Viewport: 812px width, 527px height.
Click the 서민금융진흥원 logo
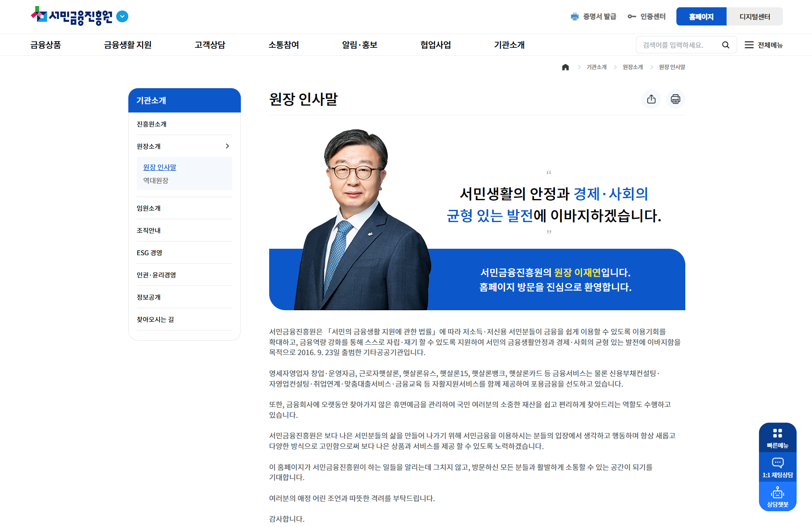tap(72, 16)
